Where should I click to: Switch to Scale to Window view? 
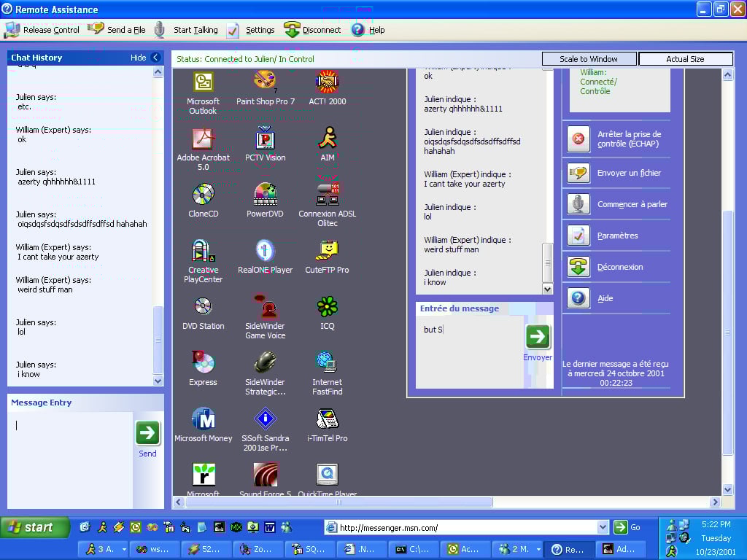589,59
